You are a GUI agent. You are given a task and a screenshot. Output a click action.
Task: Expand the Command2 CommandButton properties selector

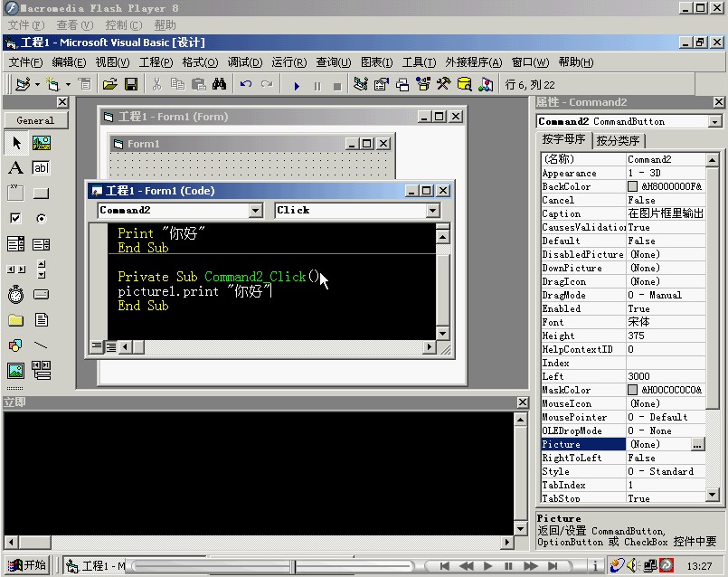714,121
